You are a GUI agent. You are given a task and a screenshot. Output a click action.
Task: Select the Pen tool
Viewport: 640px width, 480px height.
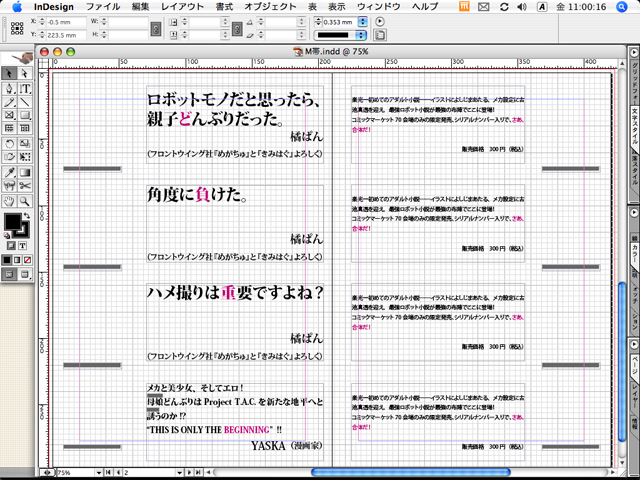(x=10, y=88)
